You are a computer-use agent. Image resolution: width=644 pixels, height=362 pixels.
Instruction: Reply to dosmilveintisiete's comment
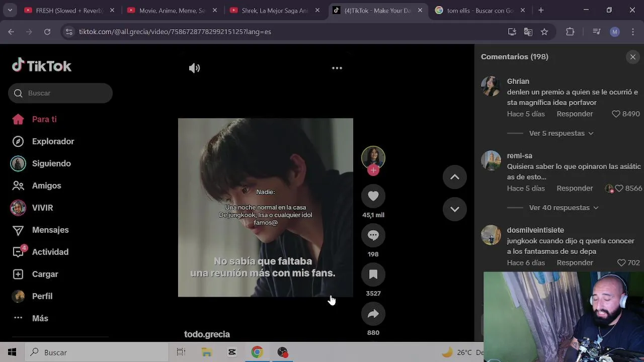click(x=575, y=263)
